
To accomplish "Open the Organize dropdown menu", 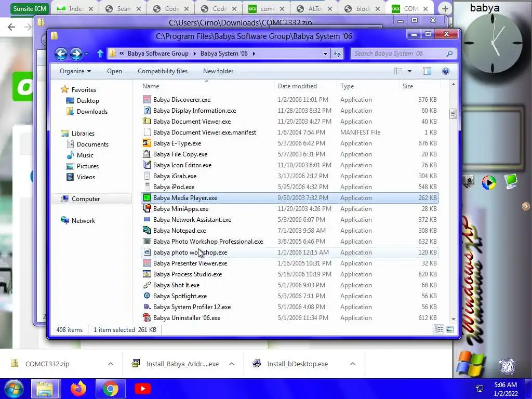I will 75,71.
